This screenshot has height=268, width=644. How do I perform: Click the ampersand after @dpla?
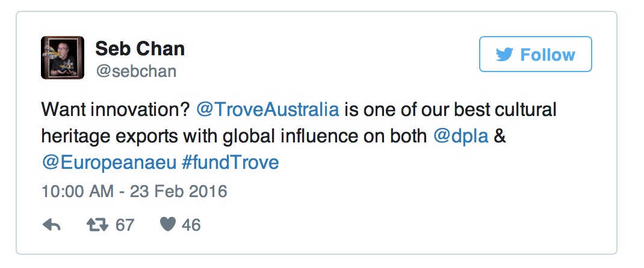point(500,136)
